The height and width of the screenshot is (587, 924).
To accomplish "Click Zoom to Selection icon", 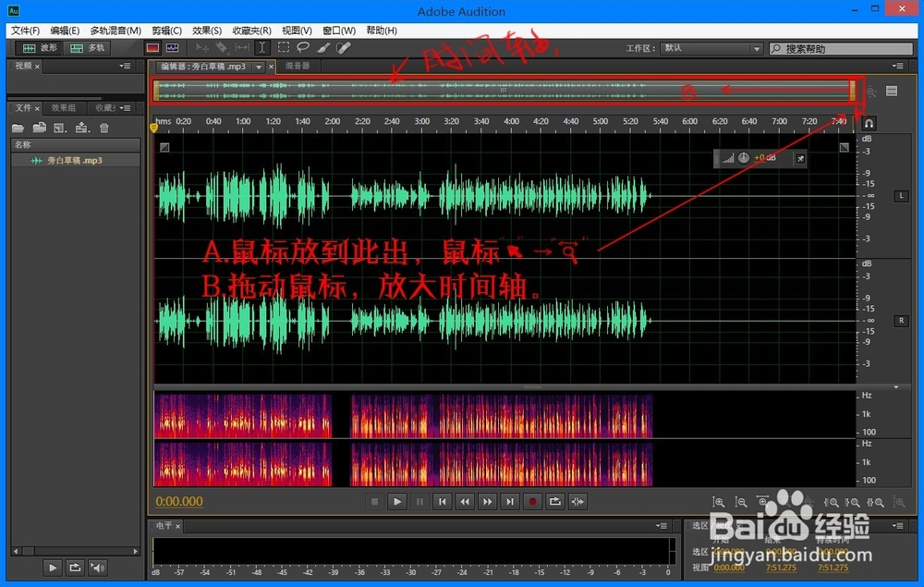I will click(x=875, y=502).
